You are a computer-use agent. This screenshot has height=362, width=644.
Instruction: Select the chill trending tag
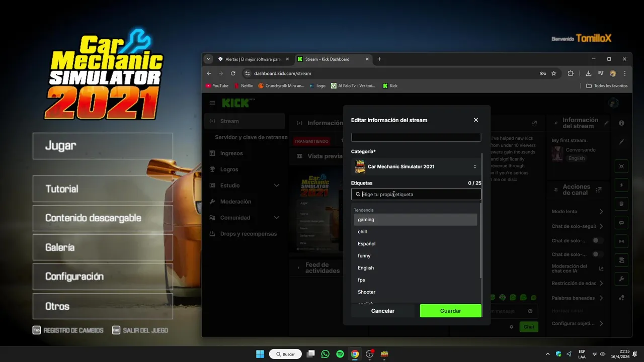(x=416, y=232)
